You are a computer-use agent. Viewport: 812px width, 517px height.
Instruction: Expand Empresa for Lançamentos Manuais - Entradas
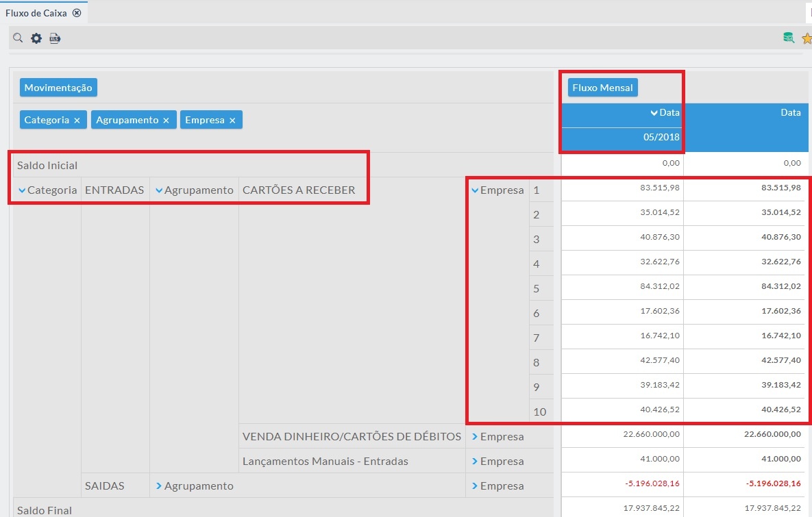coord(475,461)
